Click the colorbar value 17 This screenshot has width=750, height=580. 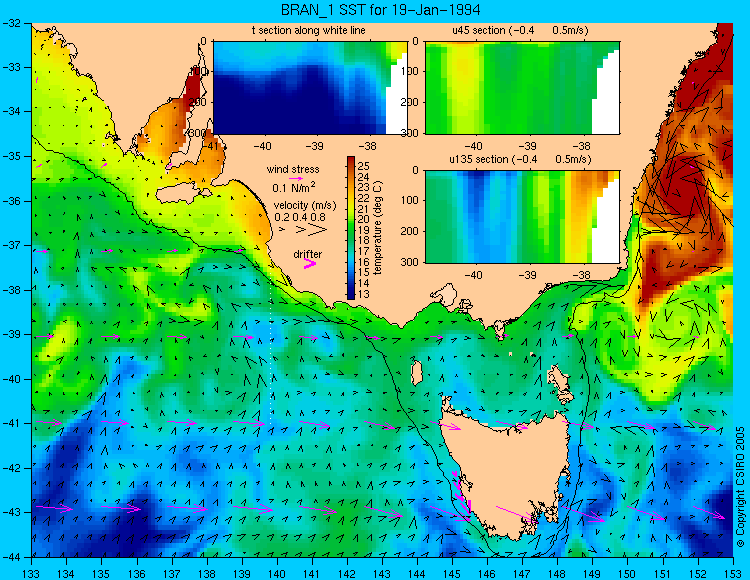pos(364,252)
